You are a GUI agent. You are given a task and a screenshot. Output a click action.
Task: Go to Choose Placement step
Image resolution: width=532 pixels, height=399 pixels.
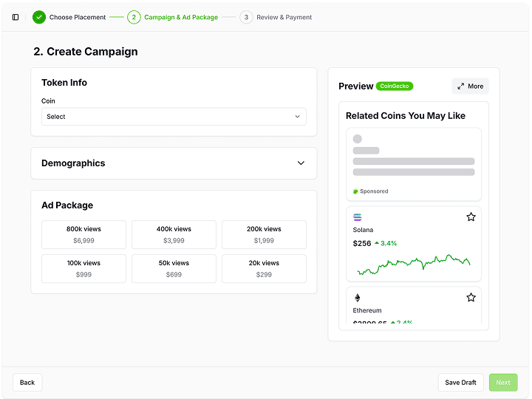coord(78,17)
